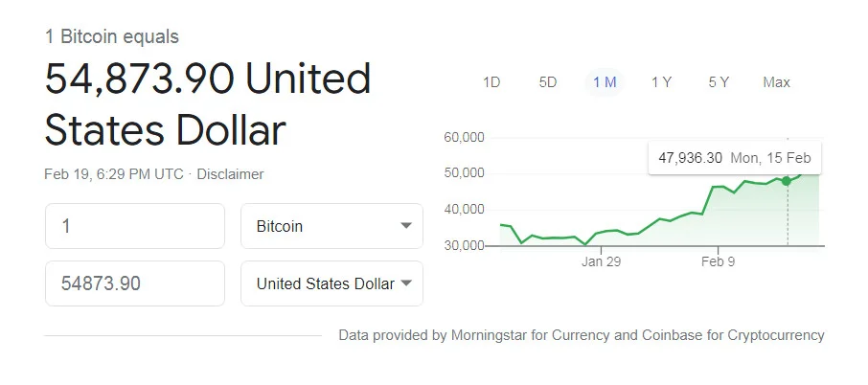Viewport: 868px width, 385px height.
Task: Click the Jan 29 axis label
Action: coord(601,261)
